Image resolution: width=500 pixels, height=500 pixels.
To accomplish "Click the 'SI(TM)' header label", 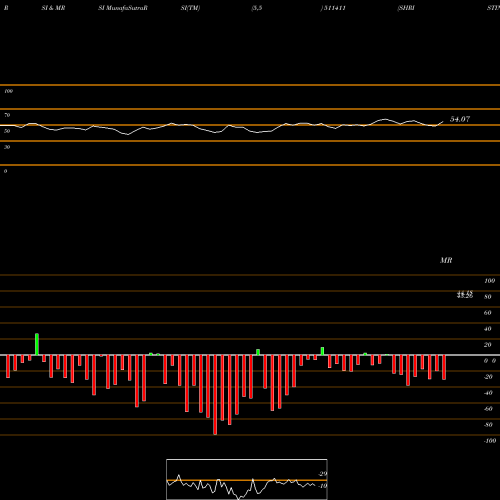I will 190,8.
